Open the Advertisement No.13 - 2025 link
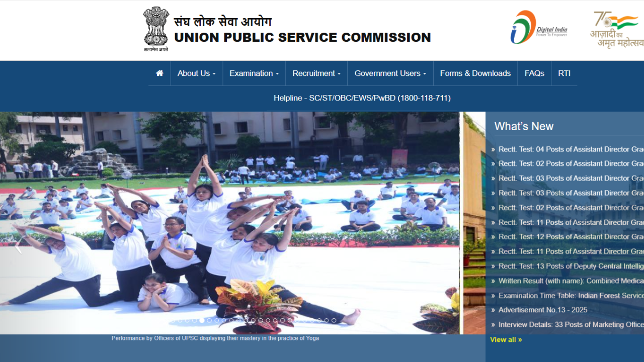Image resolution: width=644 pixels, height=362 pixels. 542,310
